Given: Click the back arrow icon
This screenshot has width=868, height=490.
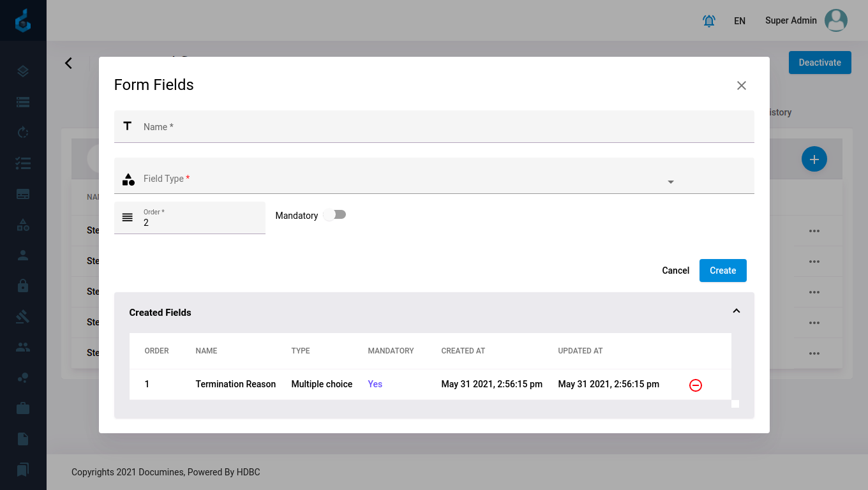Looking at the screenshot, I should [69, 63].
